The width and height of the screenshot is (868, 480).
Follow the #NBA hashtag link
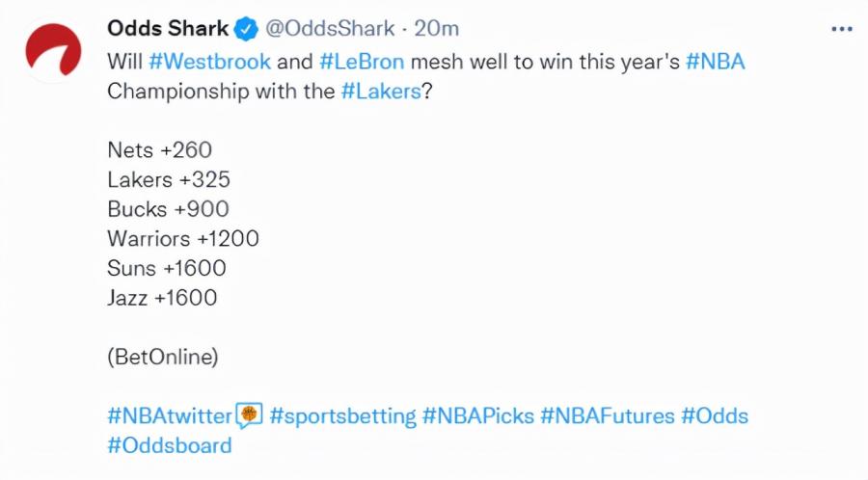[x=716, y=62]
